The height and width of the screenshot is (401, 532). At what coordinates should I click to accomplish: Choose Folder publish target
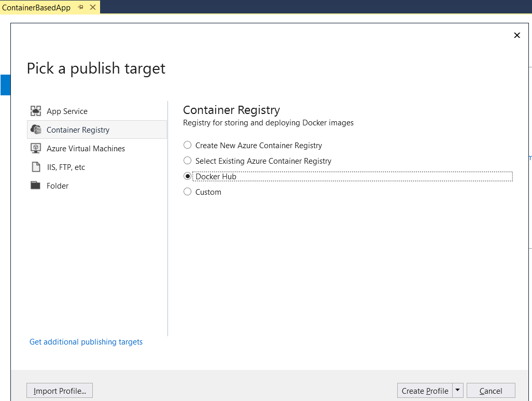pyautogui.click(x=96, y=186)
